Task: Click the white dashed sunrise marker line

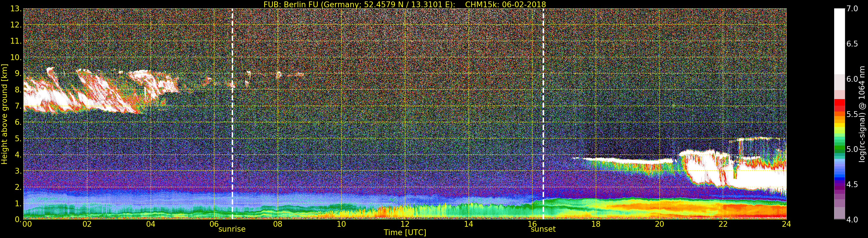Action: pos(232,114)
